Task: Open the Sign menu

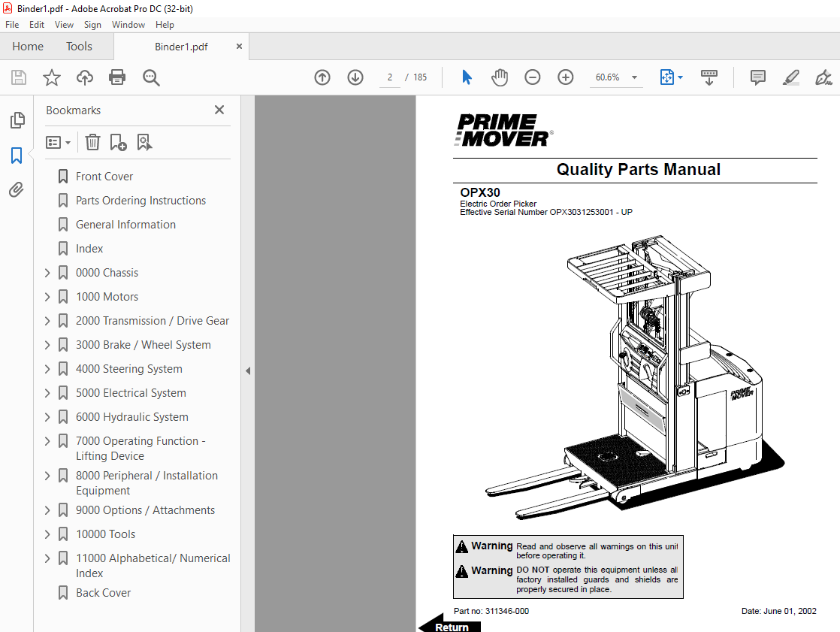Action: pyautogui.click(x=92, y=25)
